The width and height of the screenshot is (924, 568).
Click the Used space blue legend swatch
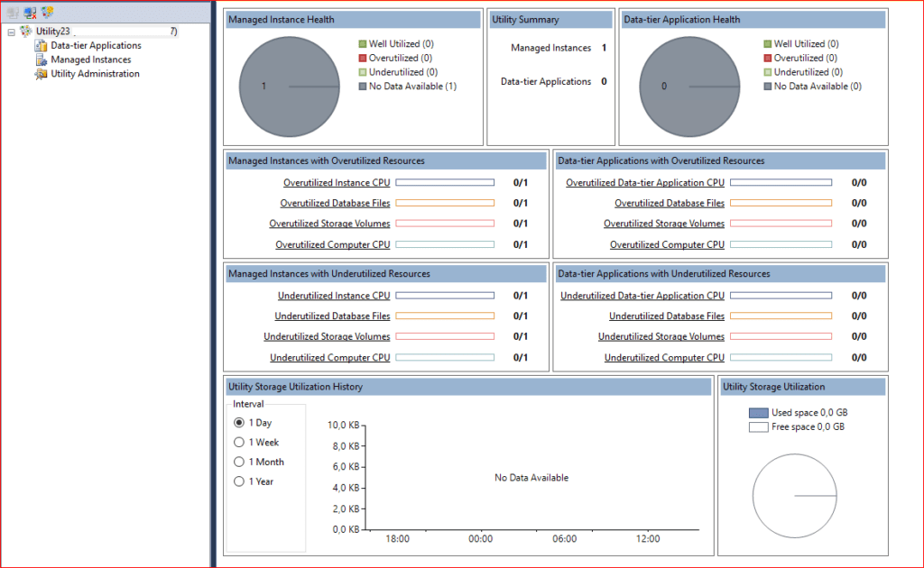[758, 413]
